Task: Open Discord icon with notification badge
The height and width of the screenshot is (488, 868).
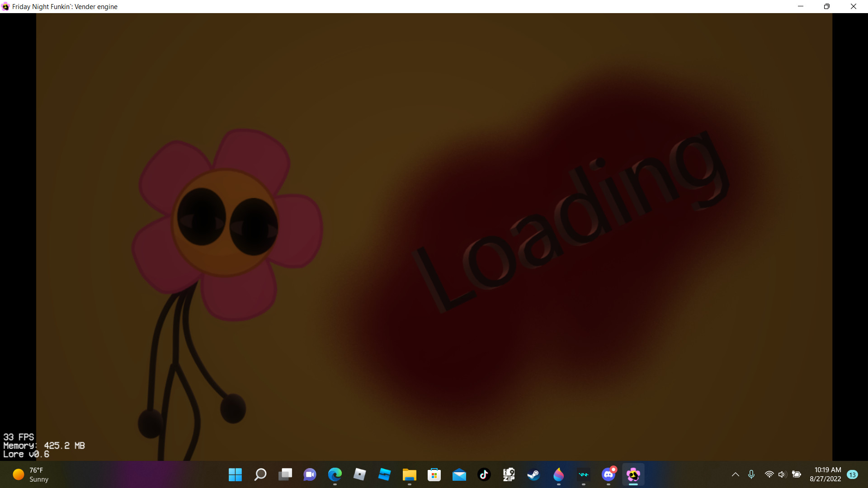Action: tap(609, 474)
